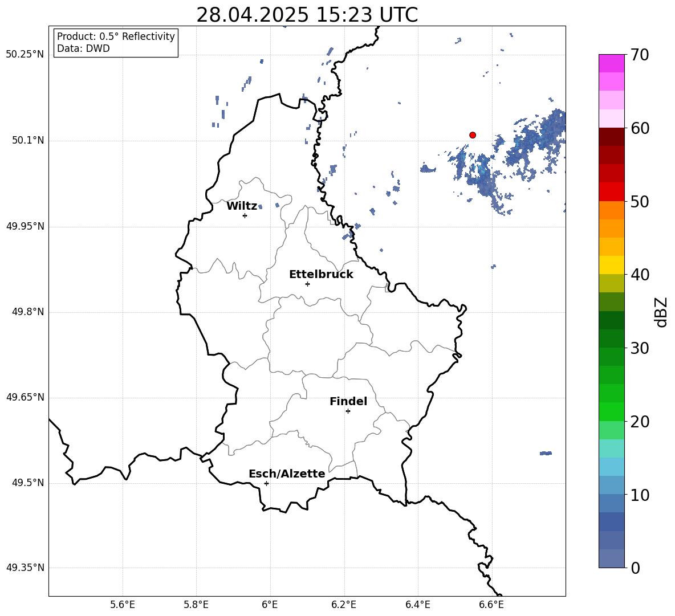Select the Esch/Alzette city label
Viewport: 675px width, 616px height.
(x=287, y=474)
